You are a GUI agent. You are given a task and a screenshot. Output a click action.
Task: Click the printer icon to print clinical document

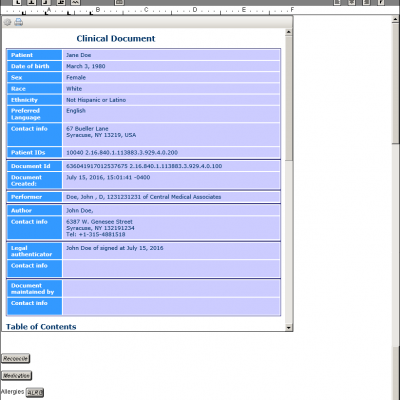click(19, 22)
